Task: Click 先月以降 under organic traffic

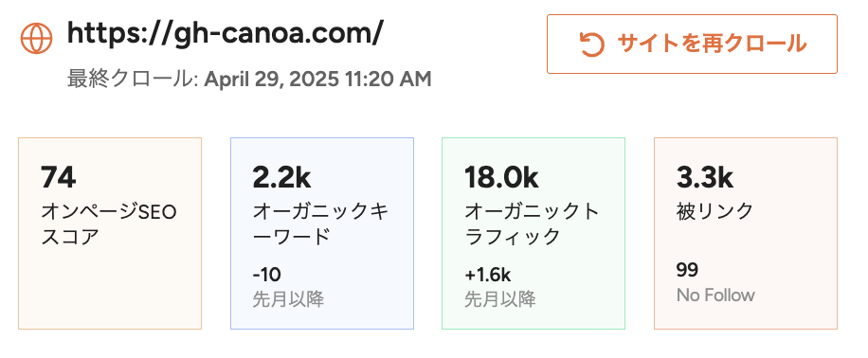Action: click(x=500, y=299)
